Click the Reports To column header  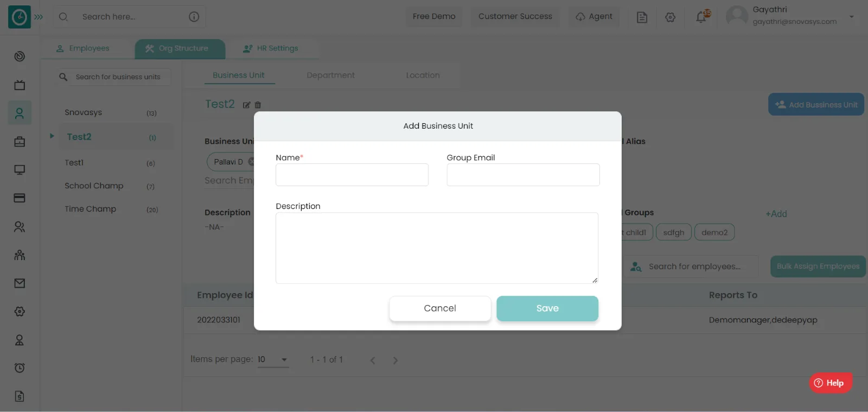(733, 295)
